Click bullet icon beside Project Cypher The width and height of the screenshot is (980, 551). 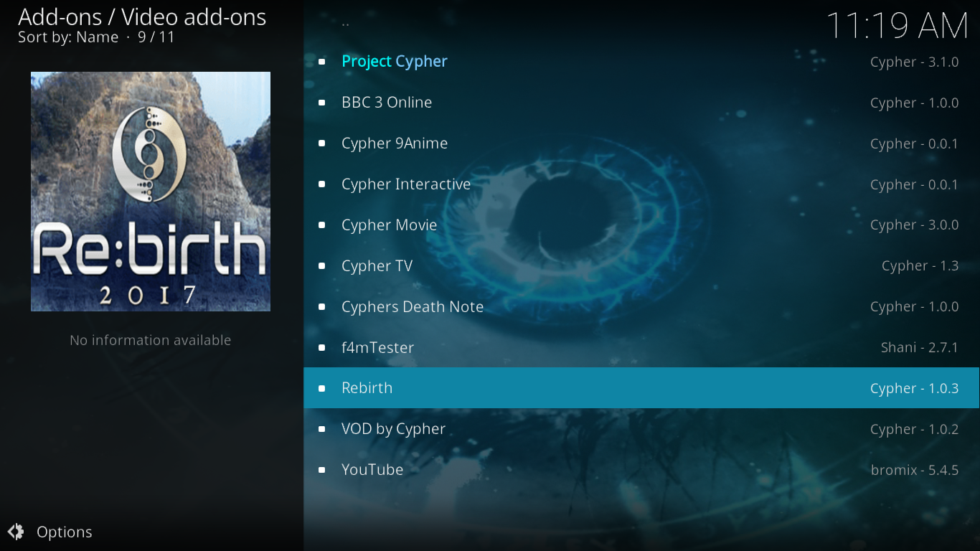[x=322, y=62]
